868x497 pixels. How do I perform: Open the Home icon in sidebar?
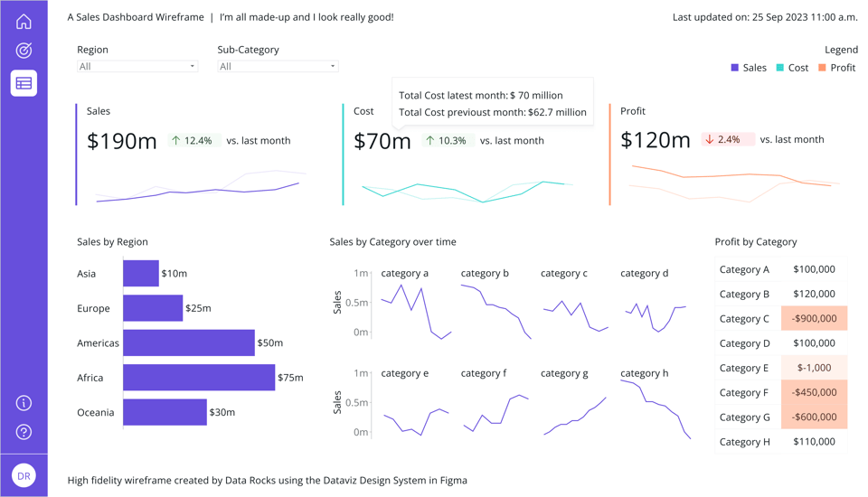click(x=24, y=22)
